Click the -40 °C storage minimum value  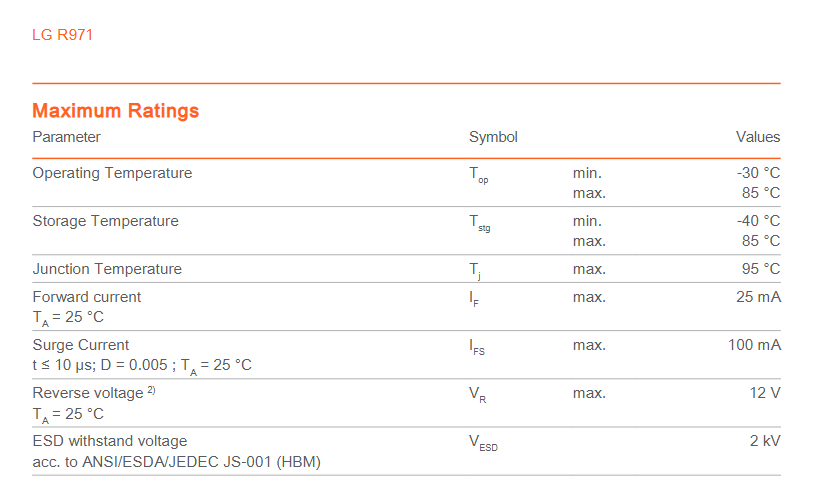tap(758, 221)
